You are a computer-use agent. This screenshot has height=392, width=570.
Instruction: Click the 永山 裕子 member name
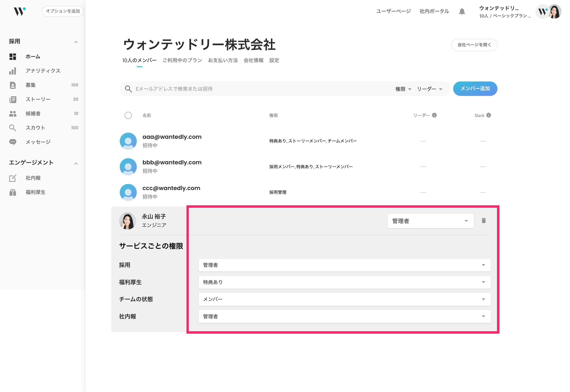click(154, 217)
